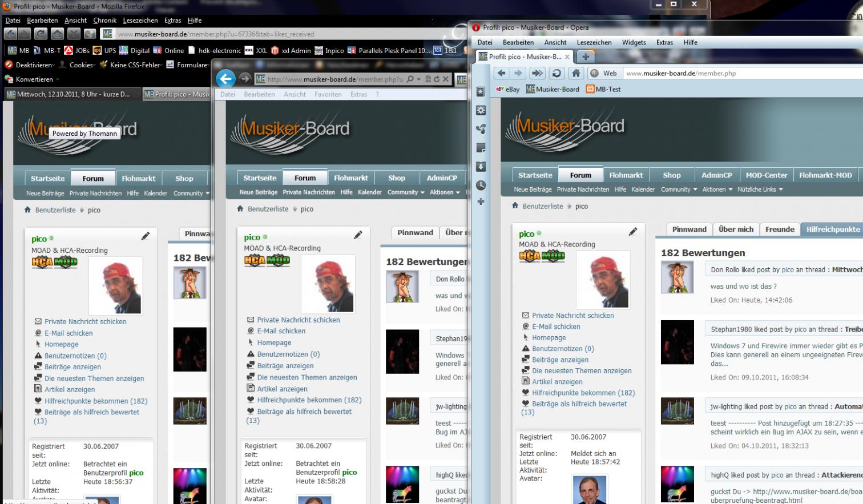Click Opera's 'Web' page info badge
Screen dimensions: 863x504
[x=604, y=73]
